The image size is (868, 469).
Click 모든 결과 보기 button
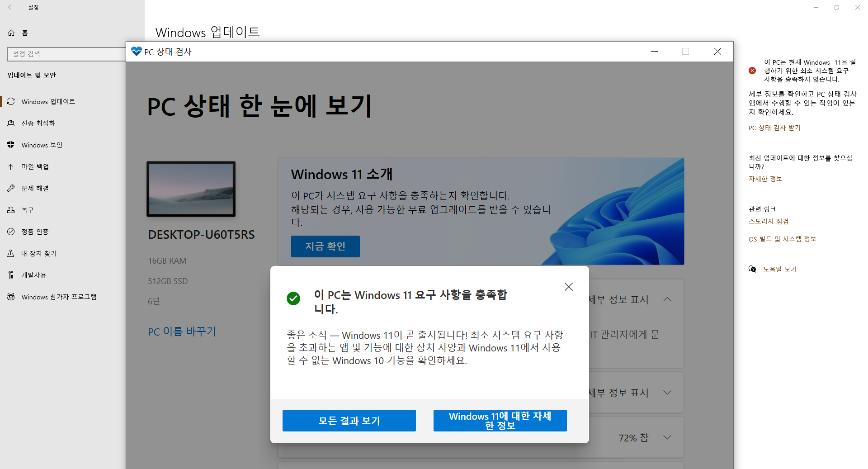coord(349,421)
